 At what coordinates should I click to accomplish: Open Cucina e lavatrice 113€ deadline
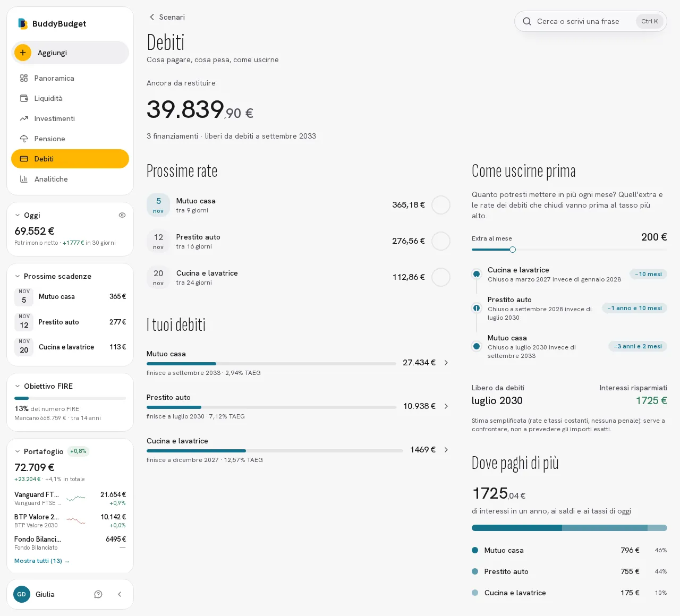click(x=70, y=347)
